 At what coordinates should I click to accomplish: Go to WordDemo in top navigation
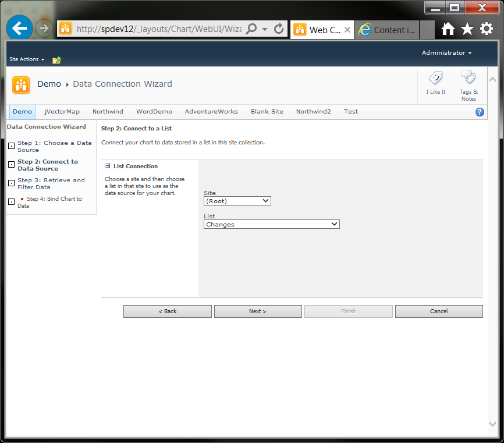pos(154,112)
